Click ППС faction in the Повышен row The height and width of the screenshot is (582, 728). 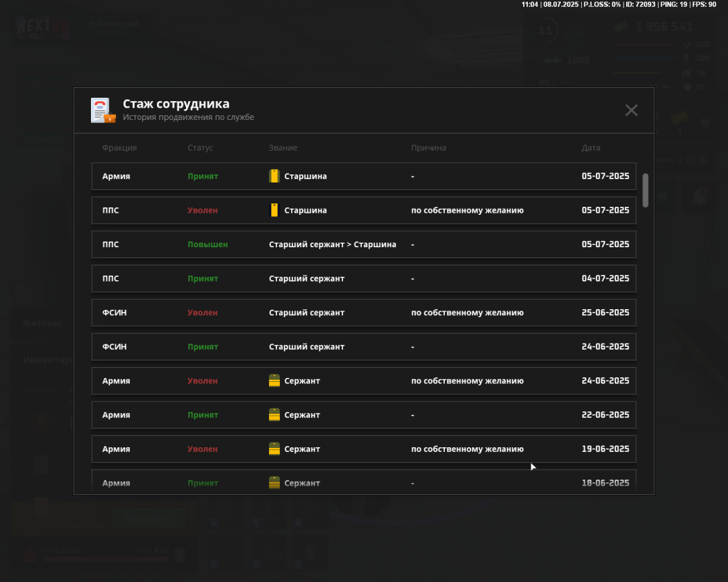[111, 244]
